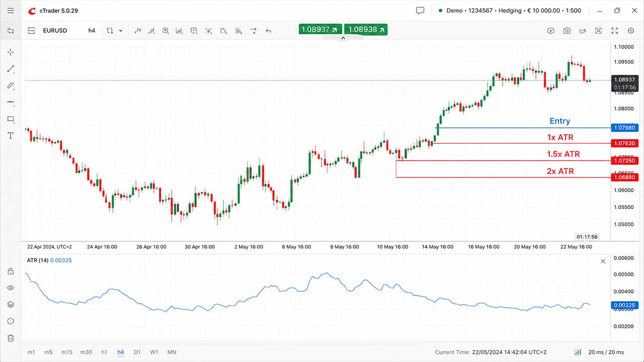Click the leftmost camera icon in top-right toolbar
Screen dimensions: 644x362
[551, 31]
